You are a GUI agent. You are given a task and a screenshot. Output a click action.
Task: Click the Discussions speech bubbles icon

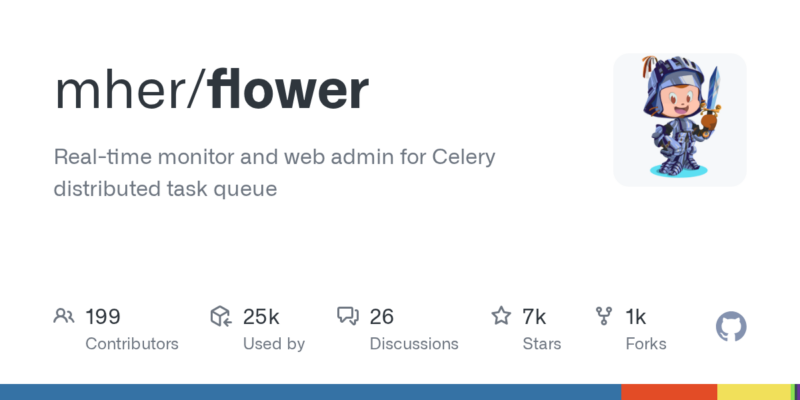pos(348,317)
